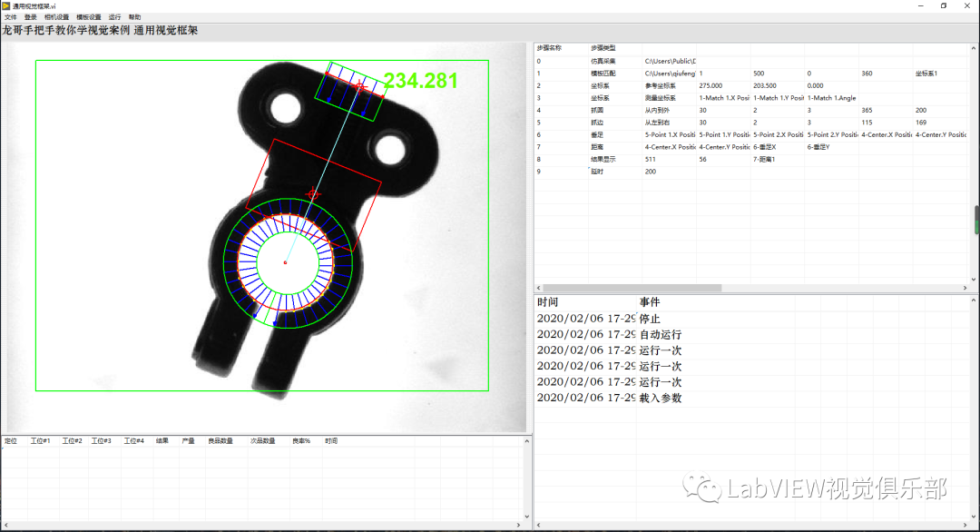Click the 良品数量 column header
The image size is (980, 532).
coord(220,441)
